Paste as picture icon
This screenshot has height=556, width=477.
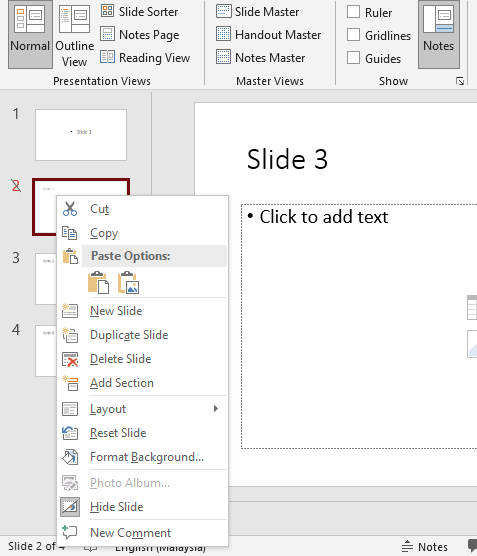[x=128, y=283]
